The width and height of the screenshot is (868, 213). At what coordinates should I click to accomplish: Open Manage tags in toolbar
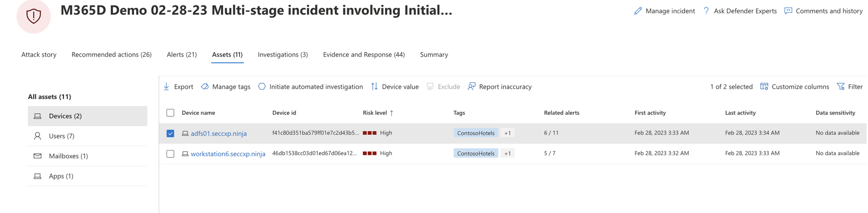tap(226, 87)
